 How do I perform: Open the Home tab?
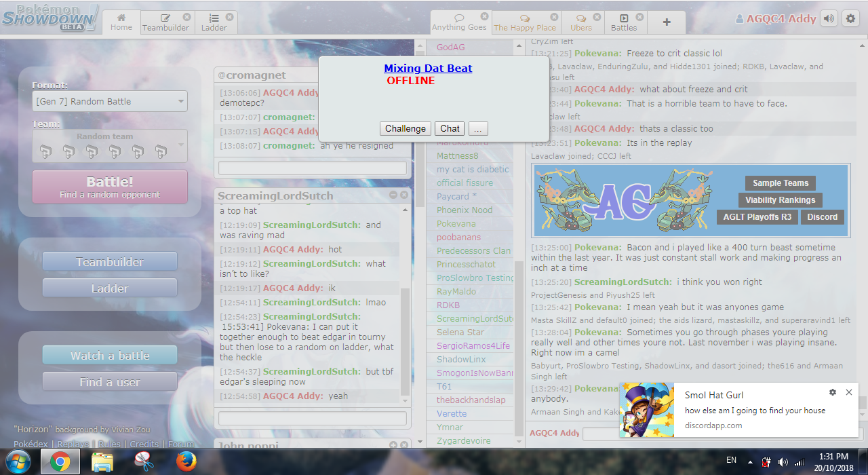[x=121, y=22]
